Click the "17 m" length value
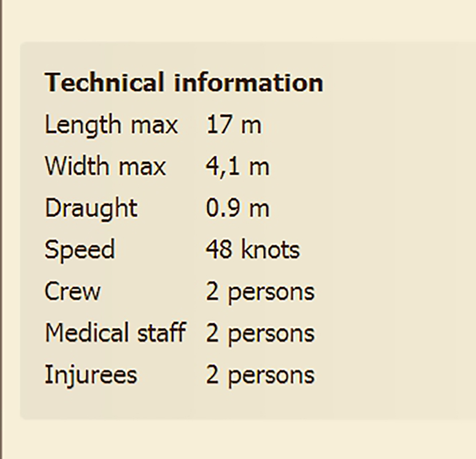Screen dimensions: 476x459 pyautogui.click(x=233, y=125)
